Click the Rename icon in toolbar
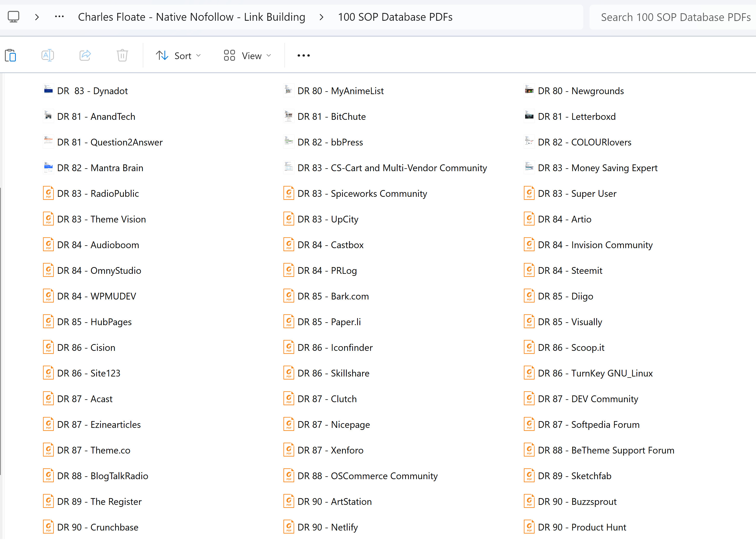Image resolution: width=756 pixels, height=544 pixels. (x=48, y=55)
